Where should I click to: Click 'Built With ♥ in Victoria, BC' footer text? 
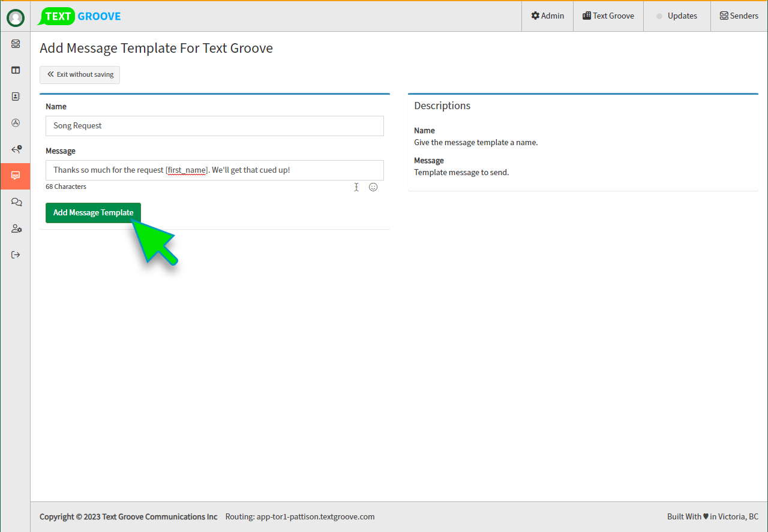click(x=713, y=516)
